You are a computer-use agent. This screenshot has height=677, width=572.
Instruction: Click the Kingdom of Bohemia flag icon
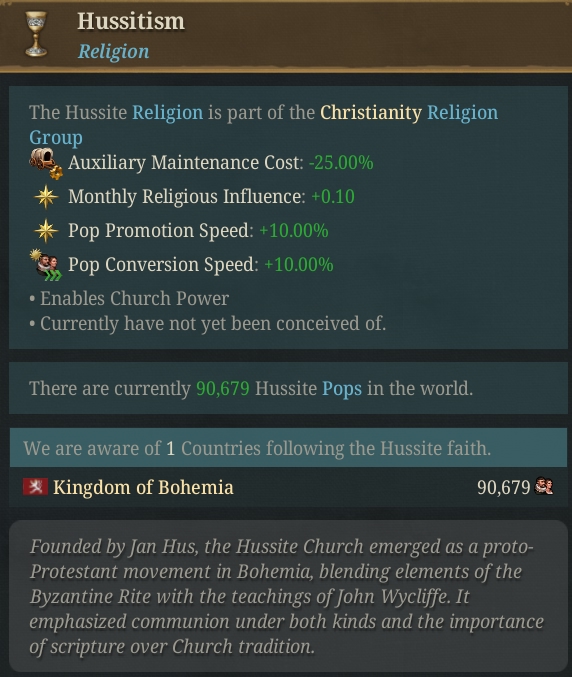coord(35,487)
